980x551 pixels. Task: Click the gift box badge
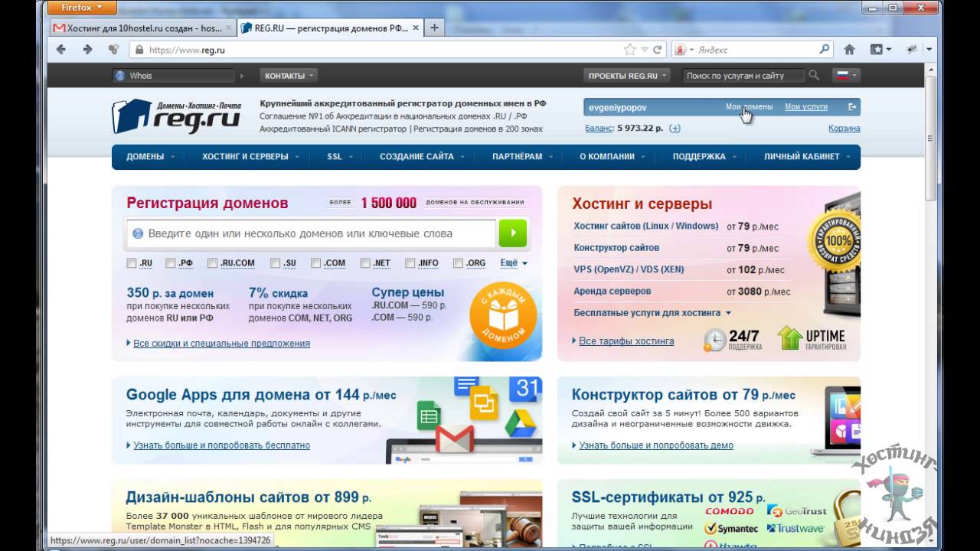click(504, 315)
